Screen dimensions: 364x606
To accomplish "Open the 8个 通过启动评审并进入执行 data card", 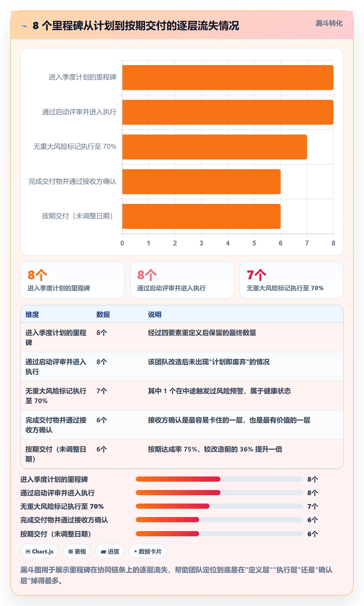I will pos(182,280).
